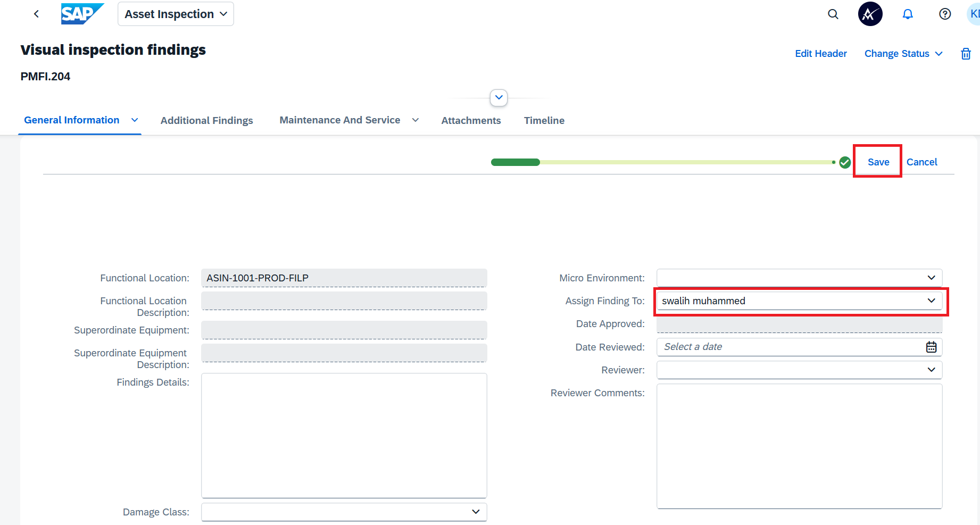Select the General Information tab

(72, 120)
